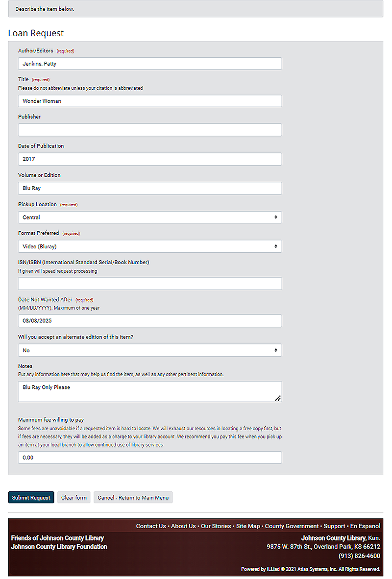Click the Title field containing Wonder Woman

[149, 101]
